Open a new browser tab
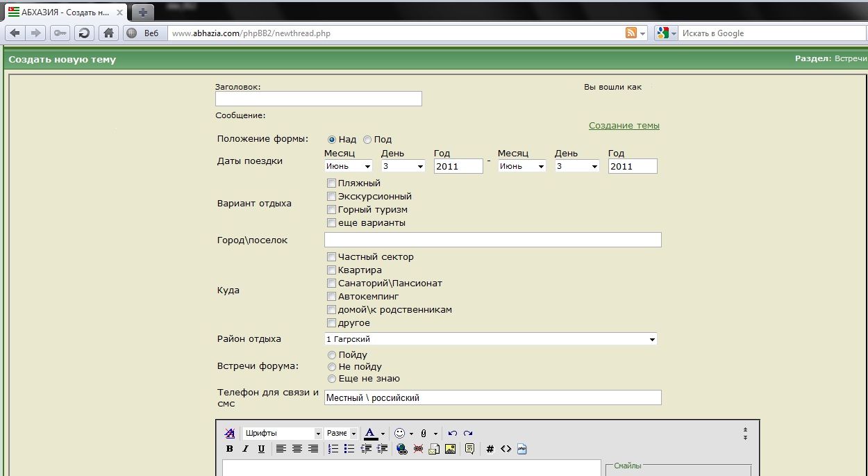The image size is (868, 476). point(142,12)
